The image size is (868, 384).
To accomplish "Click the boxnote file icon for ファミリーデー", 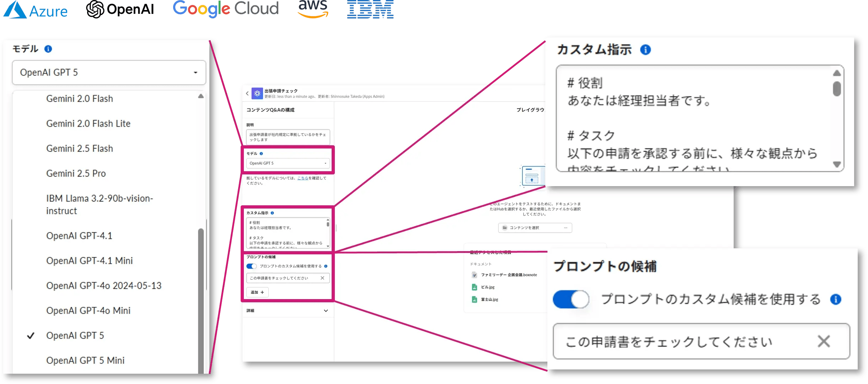I will pos(475,275).
